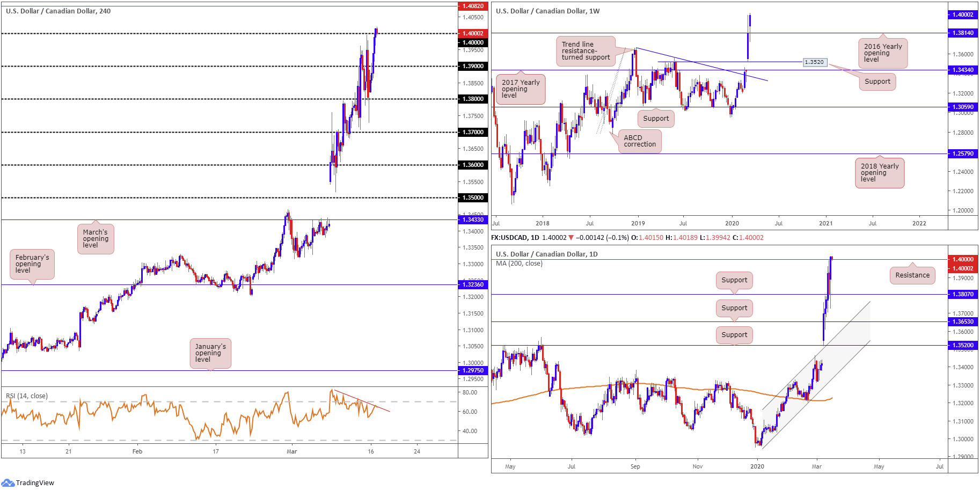The height and width of the screenshot is (490, 980).
Task: Select the '2017 Yearly opening level' callout
Action: pyautogui.click(x=521, y=89)
